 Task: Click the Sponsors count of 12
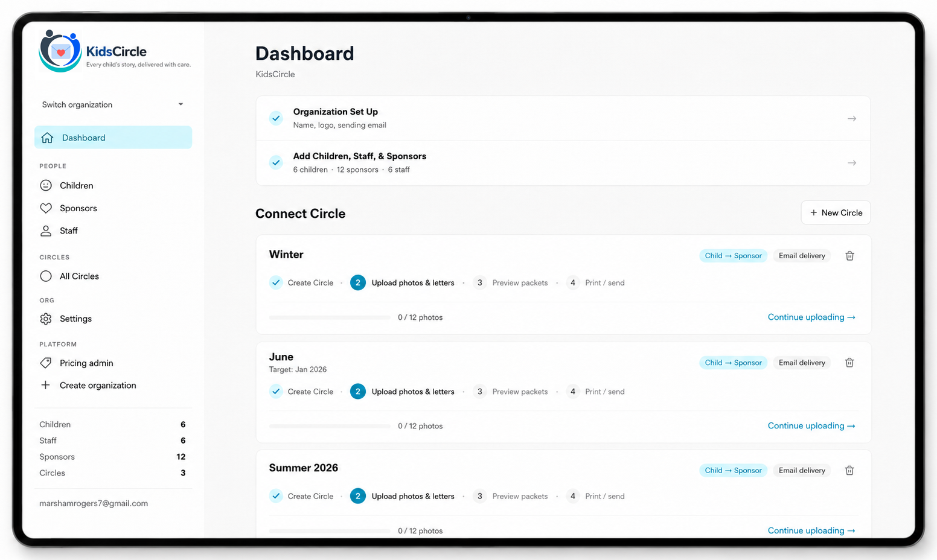coord(181,457)
